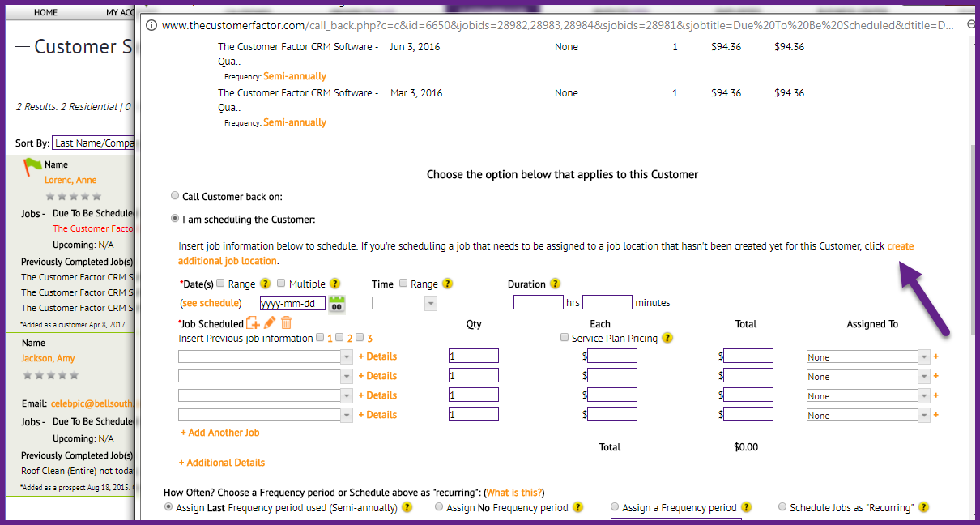The width and height of the screenshot is (980, 525).
Task: Click the yyyy-mm-dd date field
Action: (292, 303)
